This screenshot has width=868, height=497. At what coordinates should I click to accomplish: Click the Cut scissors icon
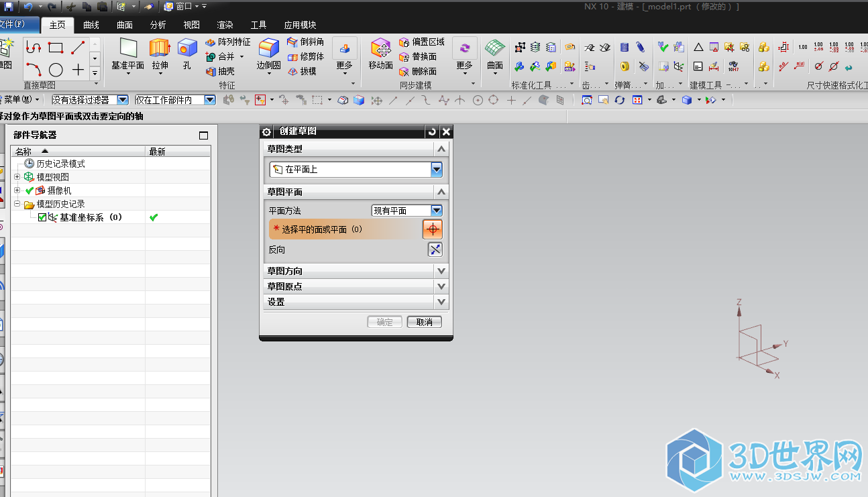(71, 6)
